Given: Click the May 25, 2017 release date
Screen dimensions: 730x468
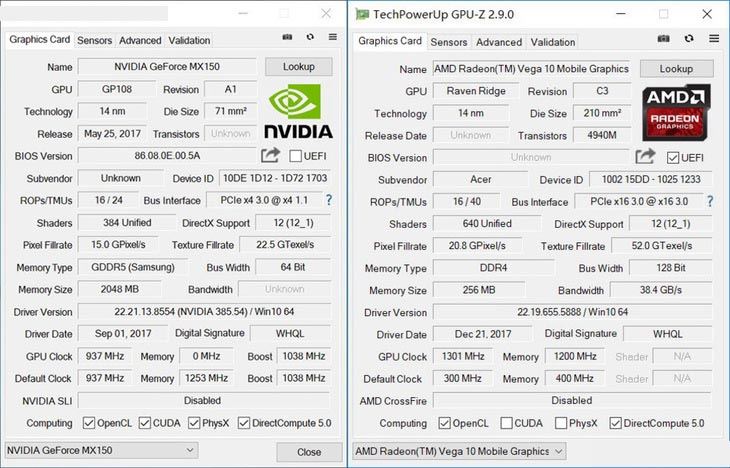Looking at the screenshot, I should point(112,134).
